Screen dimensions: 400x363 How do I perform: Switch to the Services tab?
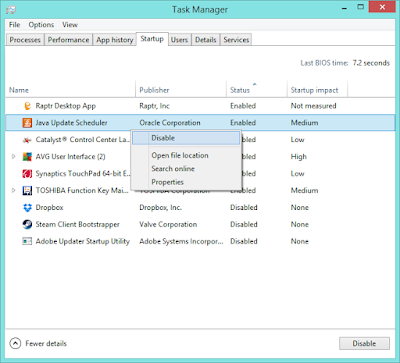[x=236, y=40]
